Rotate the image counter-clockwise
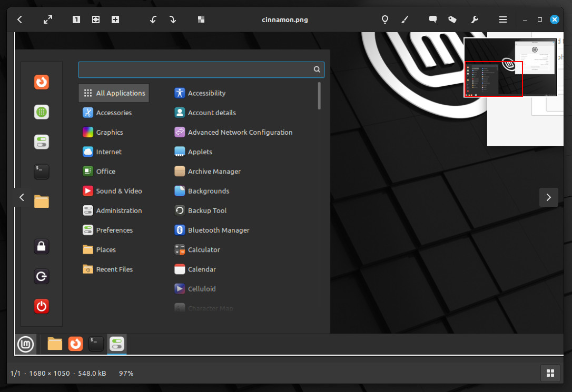The width and height of the screenshot is (572, 392). [153, 19]
